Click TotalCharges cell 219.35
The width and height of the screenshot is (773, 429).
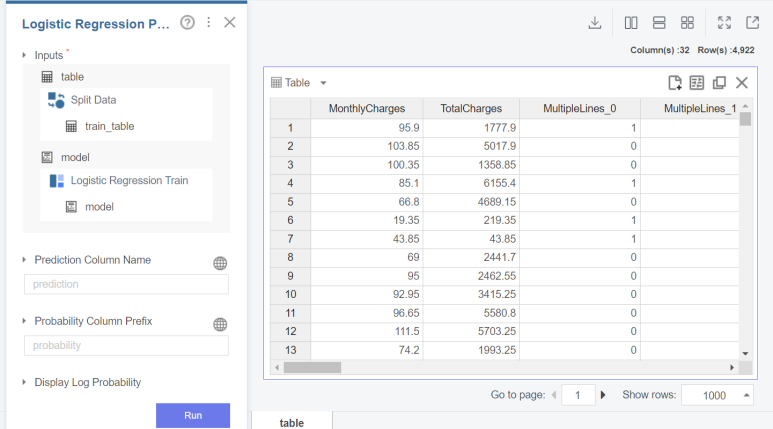[x=471, y=220]
